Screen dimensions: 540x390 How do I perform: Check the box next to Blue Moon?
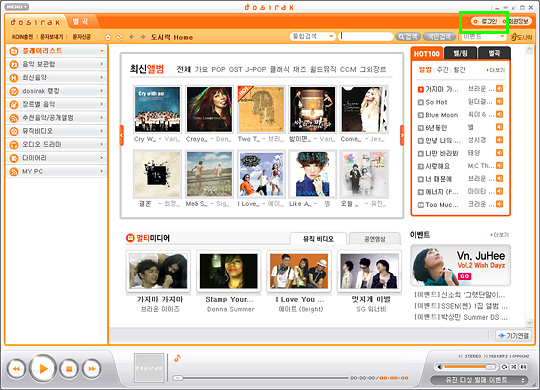420,115
